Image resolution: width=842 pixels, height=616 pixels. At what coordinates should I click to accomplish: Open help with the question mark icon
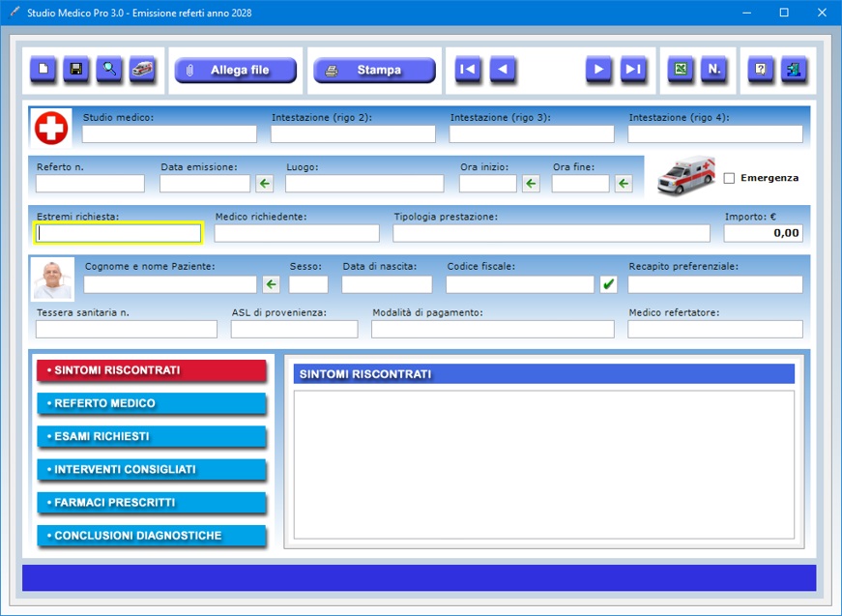761,70
